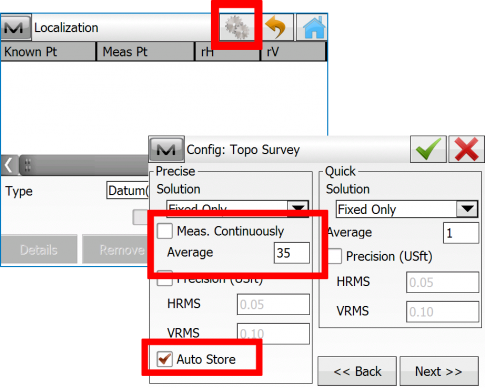Screen dimensions: 485x388
Task: Uncheck the Auto Store checkbox
Action: coord(165,359)
